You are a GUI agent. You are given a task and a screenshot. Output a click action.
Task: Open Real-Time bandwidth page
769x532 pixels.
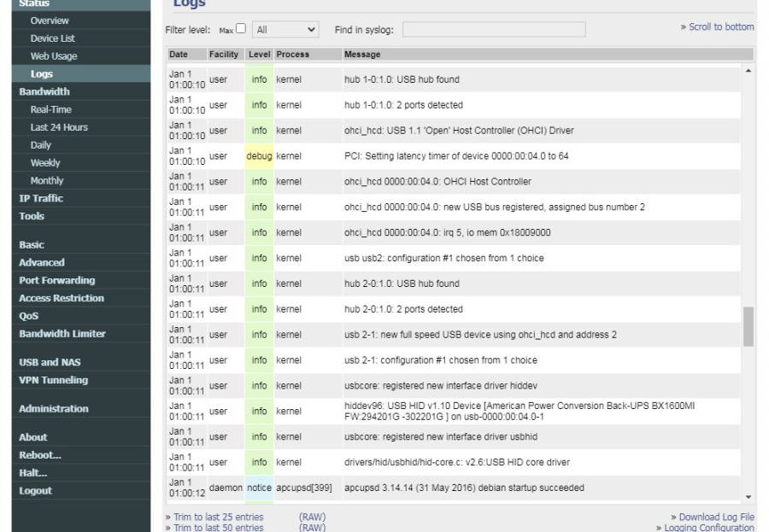tap(50, 109)
